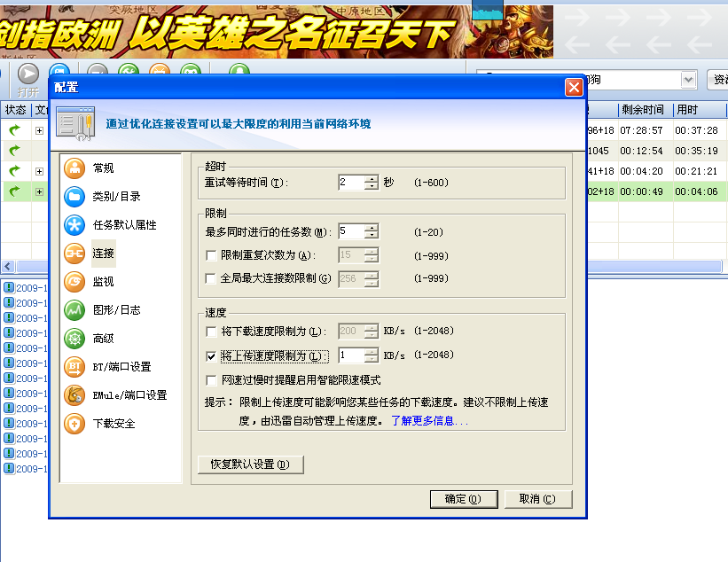Select the 下载安全 category
Image resolution: width=728 pixels, height=562 pixels.
pos(114,424)
